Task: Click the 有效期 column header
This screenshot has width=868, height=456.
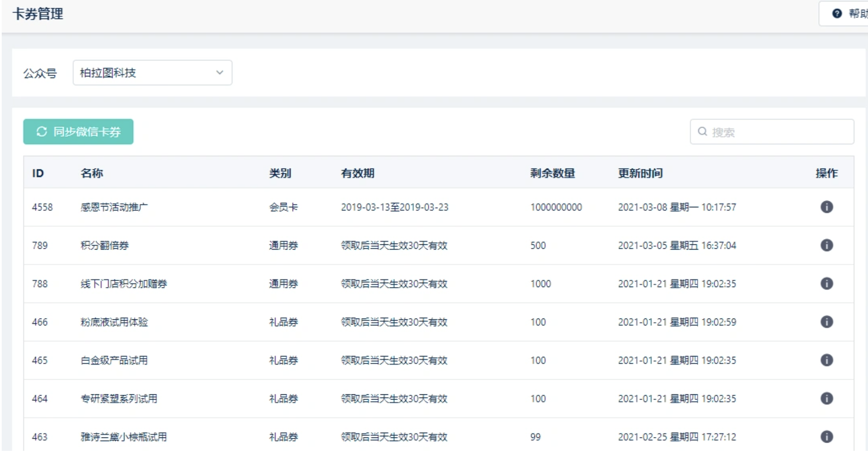Action: (x=358, y=173)
